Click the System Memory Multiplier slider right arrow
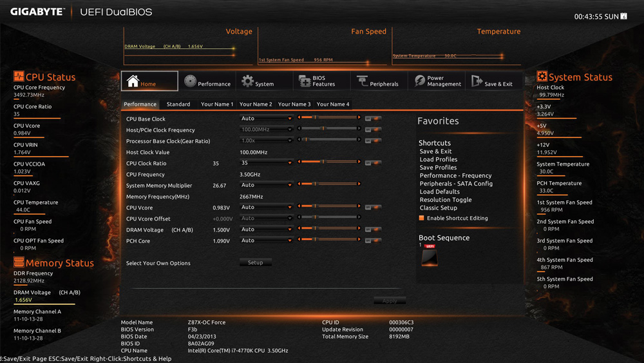The height and width of the screenshot is (363, 644). [x=359, y=184]
